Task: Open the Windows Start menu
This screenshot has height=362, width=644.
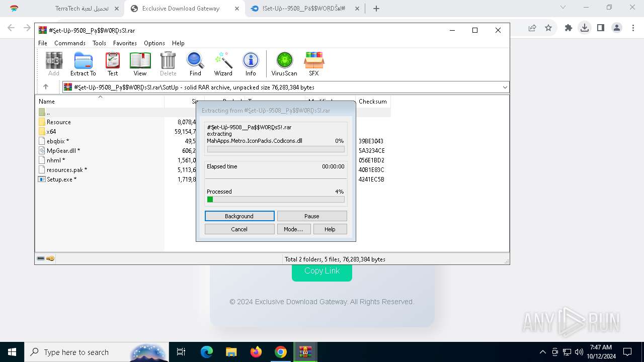Action: [x=12, y=352]
